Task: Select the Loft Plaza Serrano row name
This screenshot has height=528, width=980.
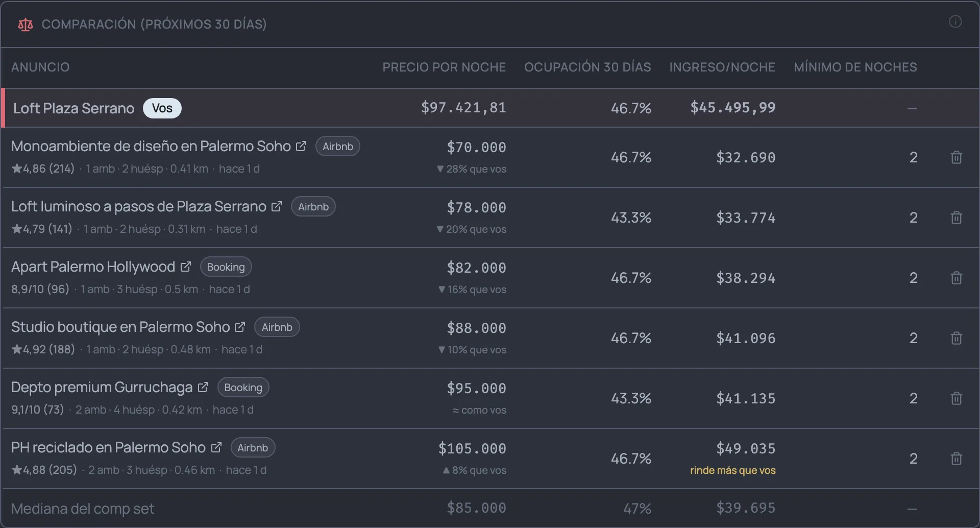Action: coord(74,108)
